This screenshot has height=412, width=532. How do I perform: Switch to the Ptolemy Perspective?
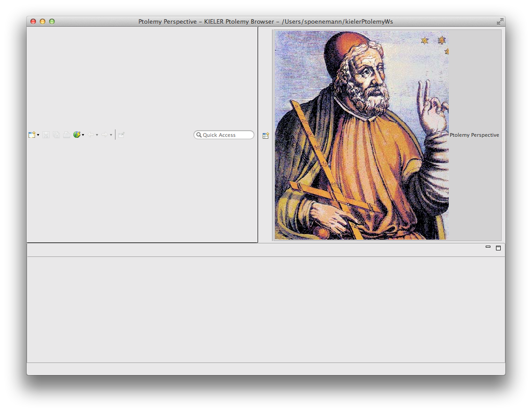475,135
